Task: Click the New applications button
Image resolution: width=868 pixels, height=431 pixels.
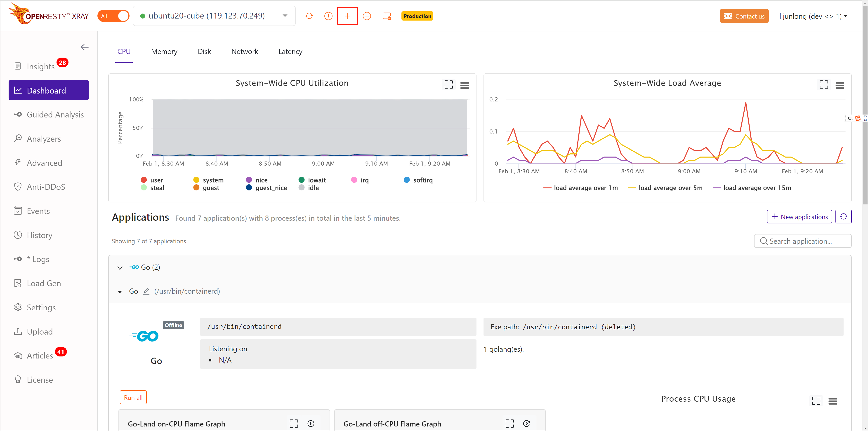Action: coord(799,216)
